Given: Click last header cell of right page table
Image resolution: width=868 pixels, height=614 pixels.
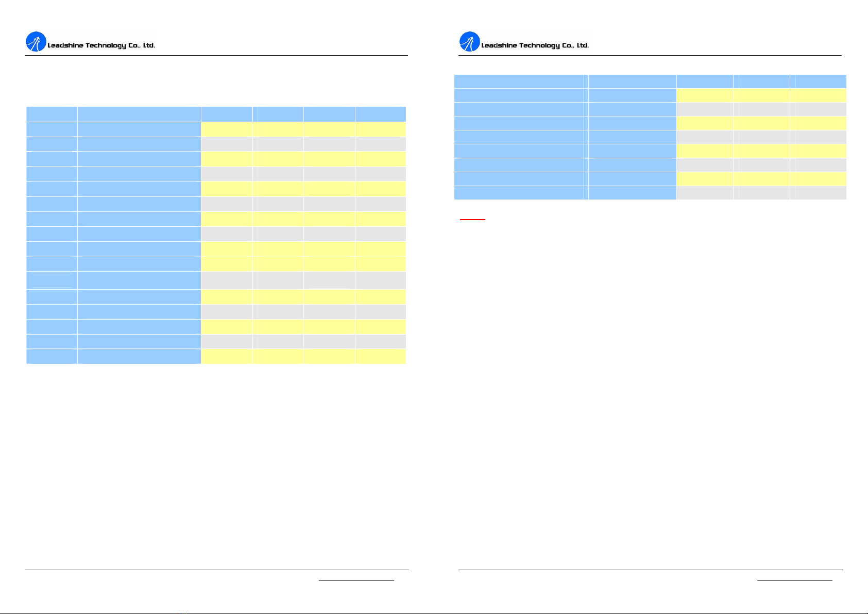Looking at the screenshot, I should [x=821, y=81].
